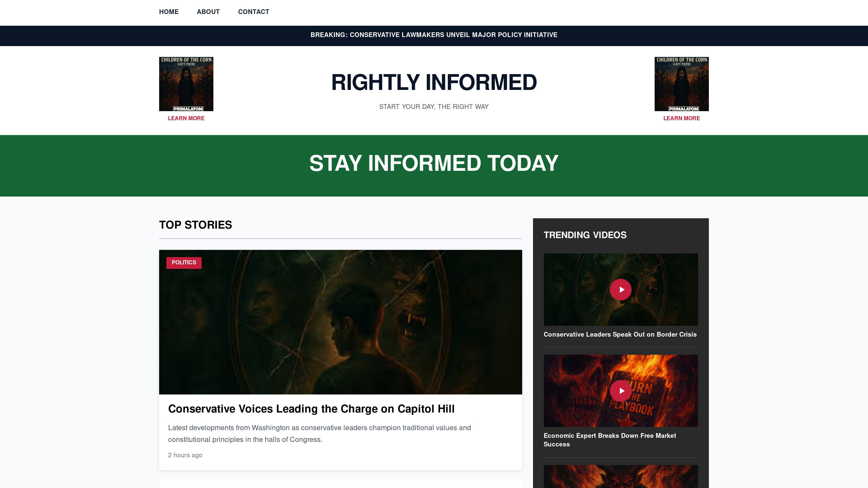Open 'Economic Expert Breaks Down Free Market Success'
The image size is (868, 488).
click(610, 439)
